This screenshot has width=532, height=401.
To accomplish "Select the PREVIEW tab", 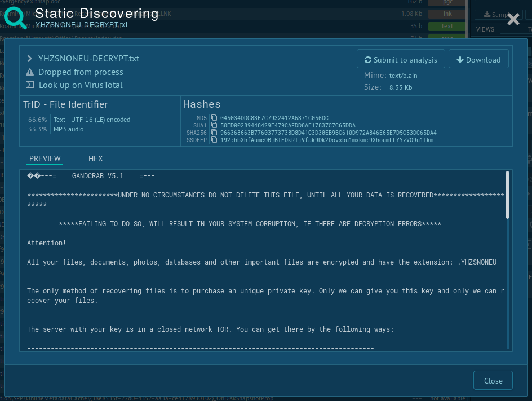I will tap(45, 158).
